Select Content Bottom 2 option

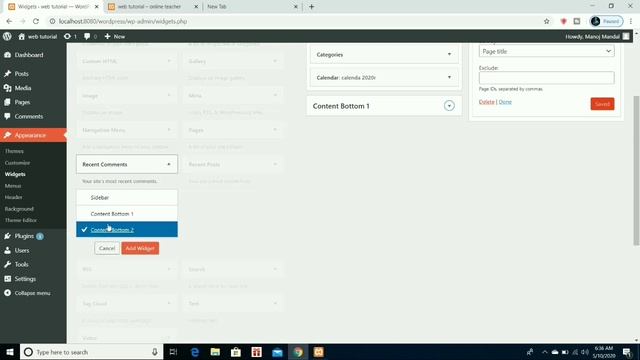[x=127, y=229]
